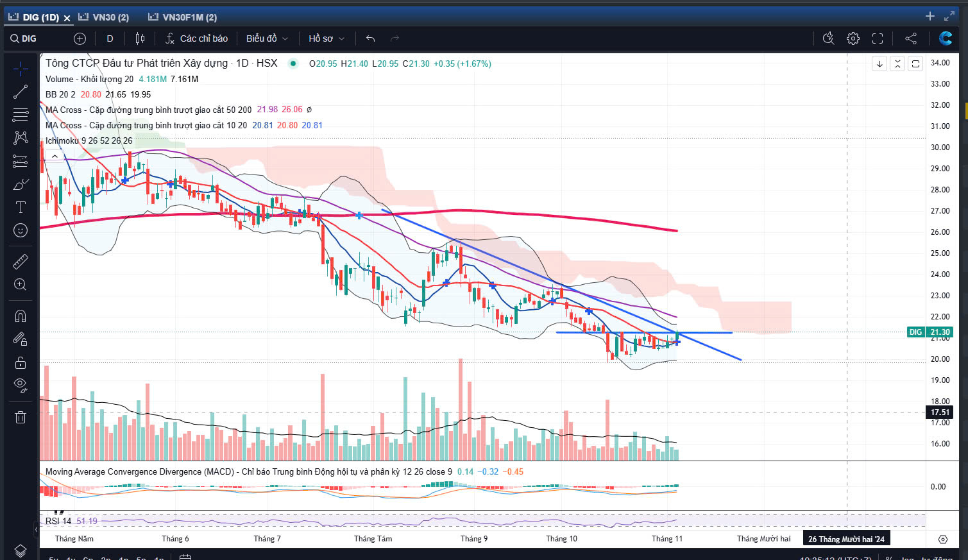Move the pane down arrow button
The image size is (968, 560).
[879, 64]
